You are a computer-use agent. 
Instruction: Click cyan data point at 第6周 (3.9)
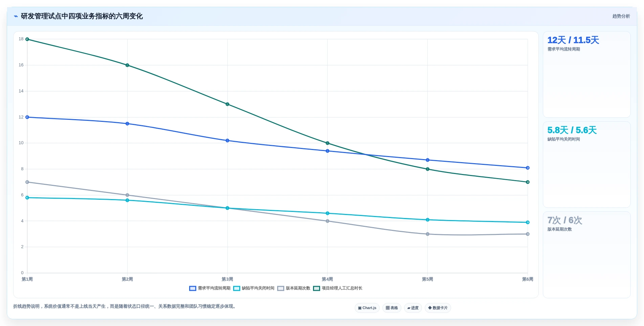(x=528, y=222)
